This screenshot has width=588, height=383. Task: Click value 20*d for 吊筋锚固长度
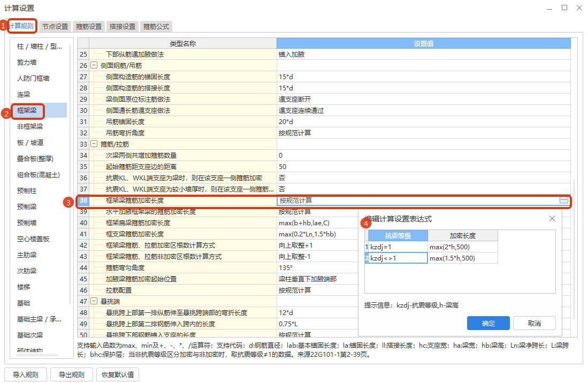tap(424, 122)
